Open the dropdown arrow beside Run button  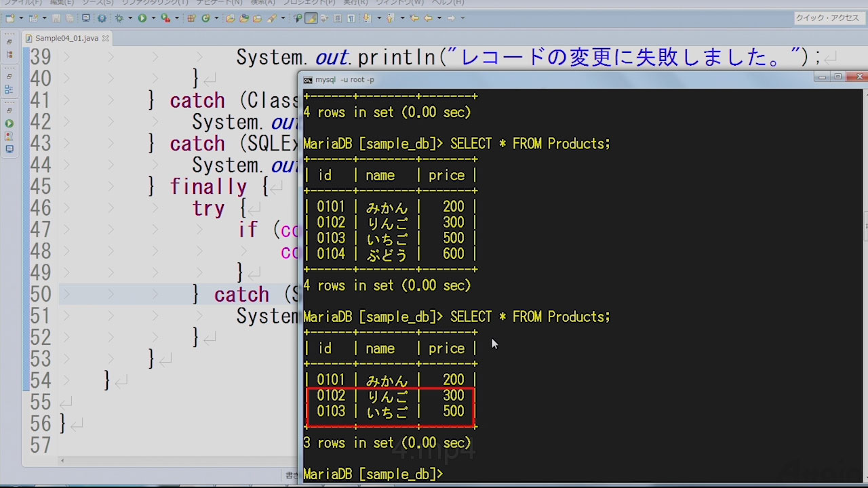(x=153, y=18)
